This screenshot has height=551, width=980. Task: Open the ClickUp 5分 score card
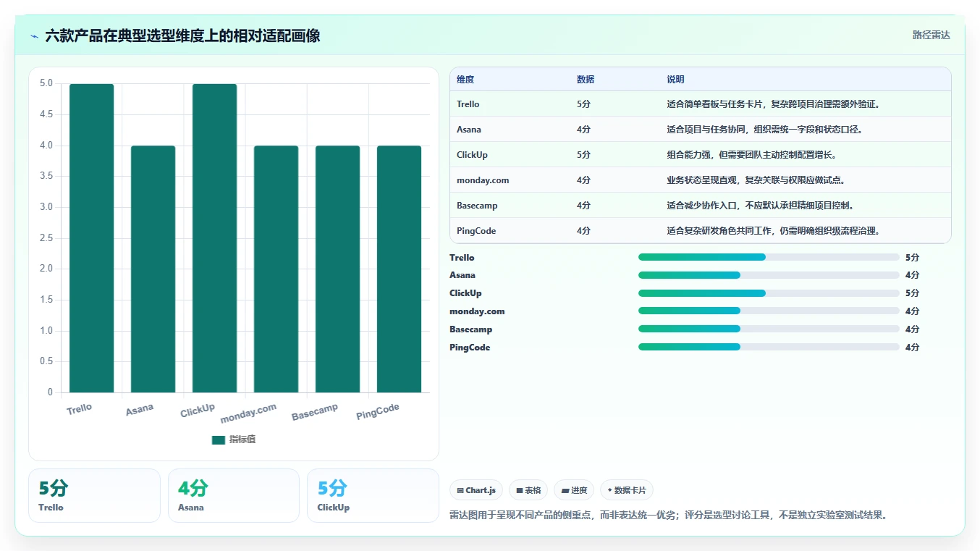[x=373, y=495]
